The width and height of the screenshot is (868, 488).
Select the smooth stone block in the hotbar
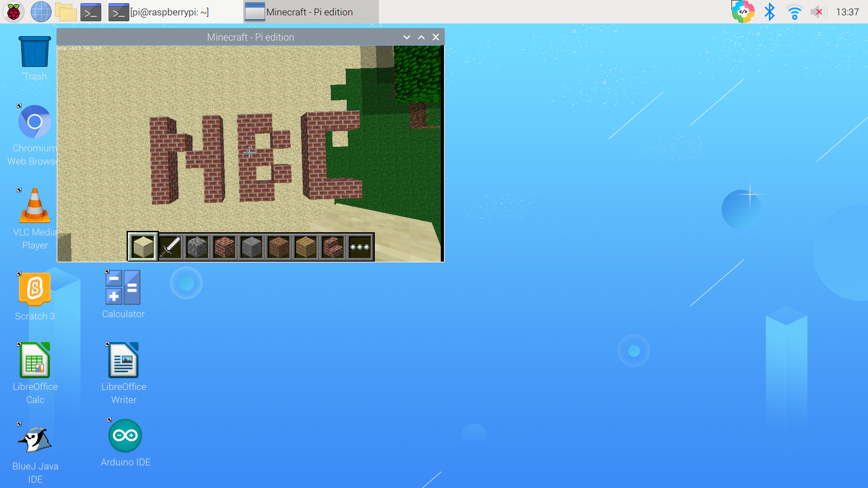pos(251,247)
